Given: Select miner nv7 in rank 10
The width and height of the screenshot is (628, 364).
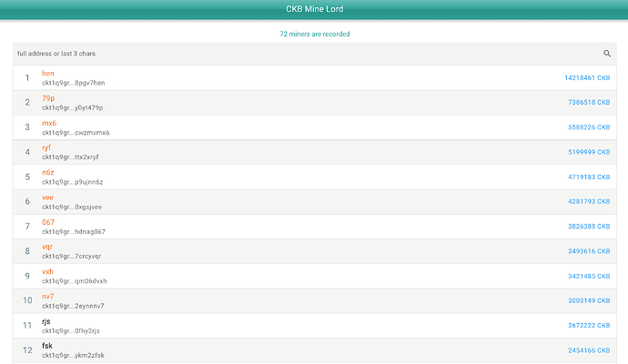Looking at the screenshot, I should coord(48,296).
